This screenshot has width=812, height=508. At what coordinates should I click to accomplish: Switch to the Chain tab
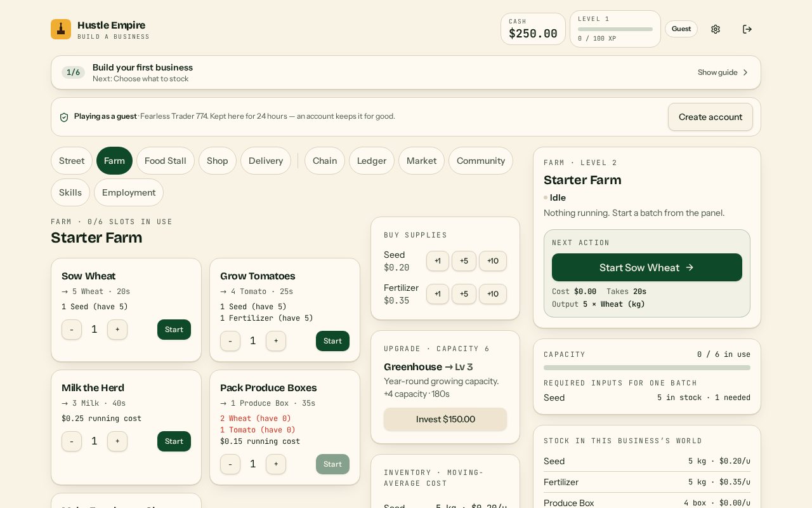click(325, 161)
